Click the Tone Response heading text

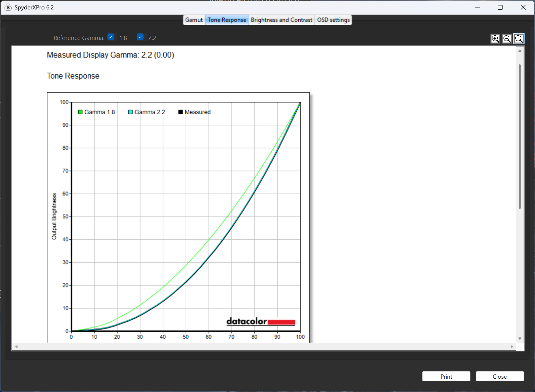(x=73, y=76)
